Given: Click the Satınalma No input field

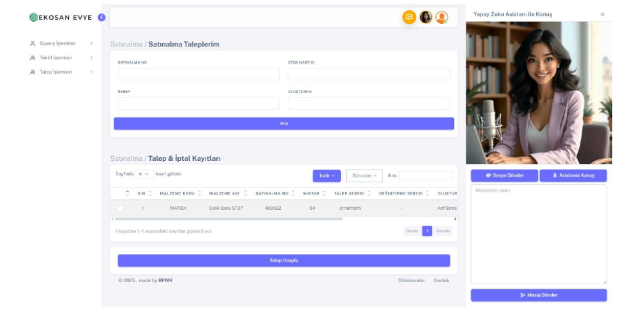Looking at the screenshot, I should pyautogui.click(x=198, y=74).
